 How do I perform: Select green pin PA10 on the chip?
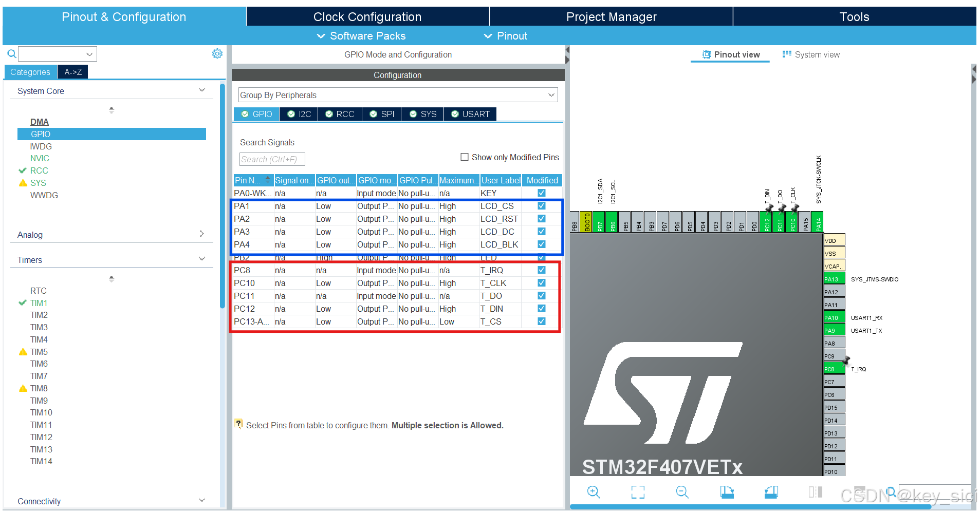834,317
